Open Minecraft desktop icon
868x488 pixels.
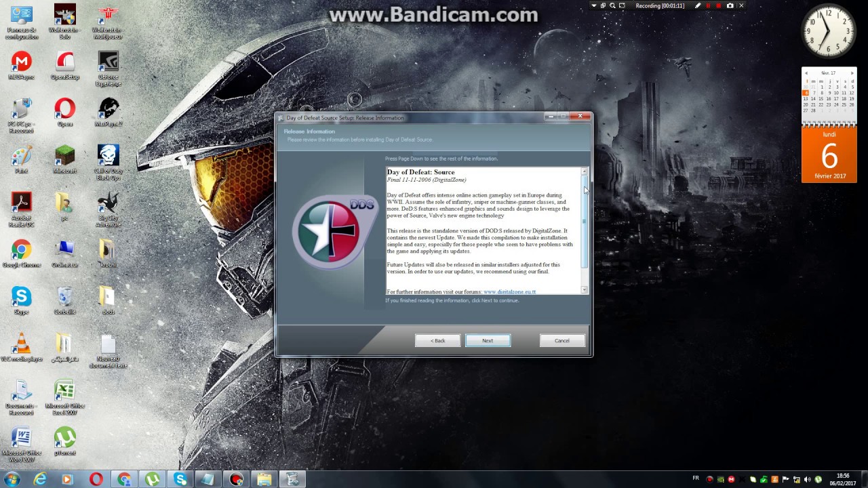[x=65, y=160]
